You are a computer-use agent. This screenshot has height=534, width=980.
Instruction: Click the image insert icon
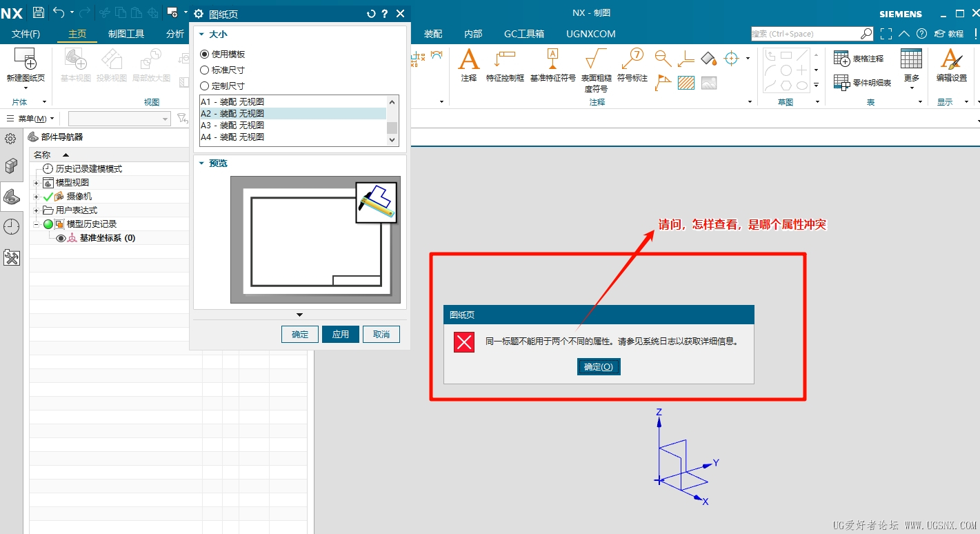(709, 83)
